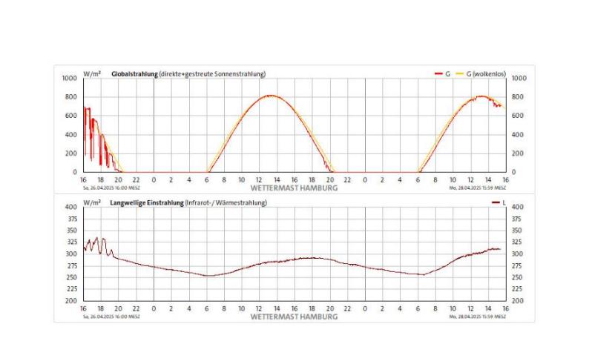Click WETTERMAST HAMBURG label under the lower chart
589x364 pixels.
coord(294,316)
